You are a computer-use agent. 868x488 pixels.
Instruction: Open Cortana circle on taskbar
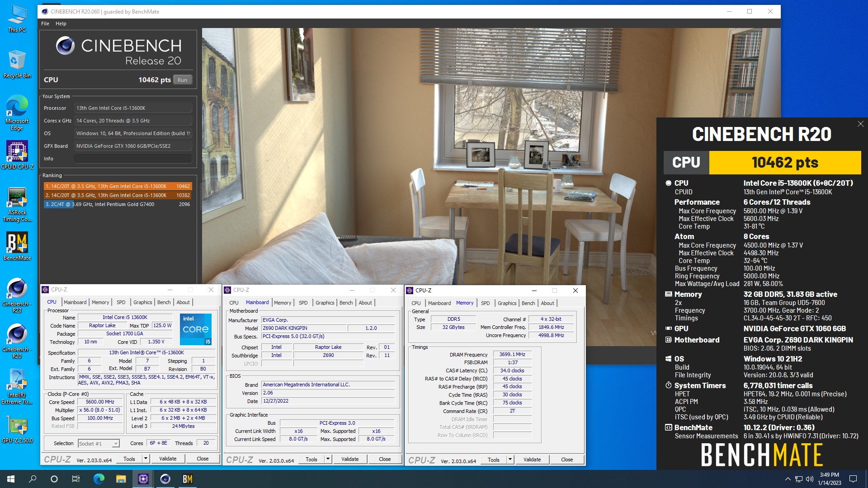[x=54, y=479]
